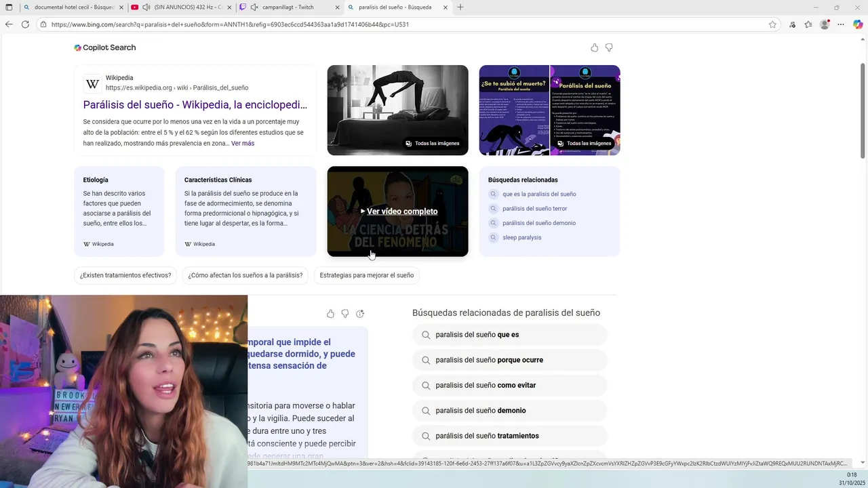Open a new tab with the plus button
Screen dimensions: 868x488
[460, 7]
